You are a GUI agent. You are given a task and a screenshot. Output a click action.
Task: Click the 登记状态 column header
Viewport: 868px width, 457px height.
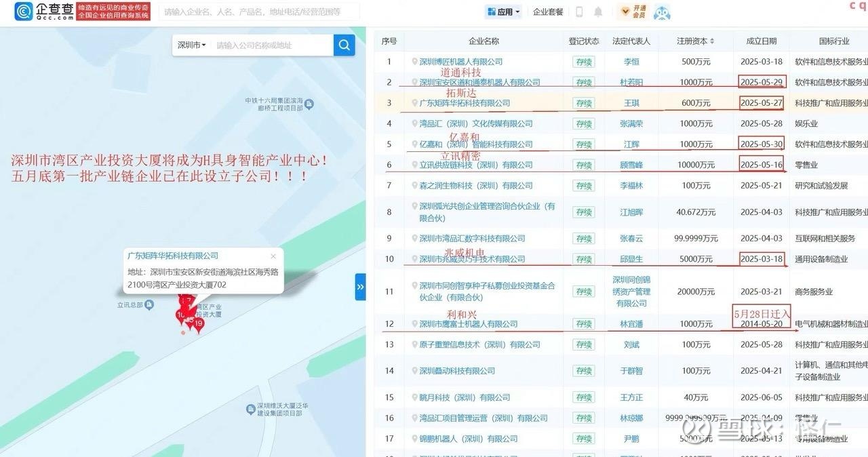point(583,41)
